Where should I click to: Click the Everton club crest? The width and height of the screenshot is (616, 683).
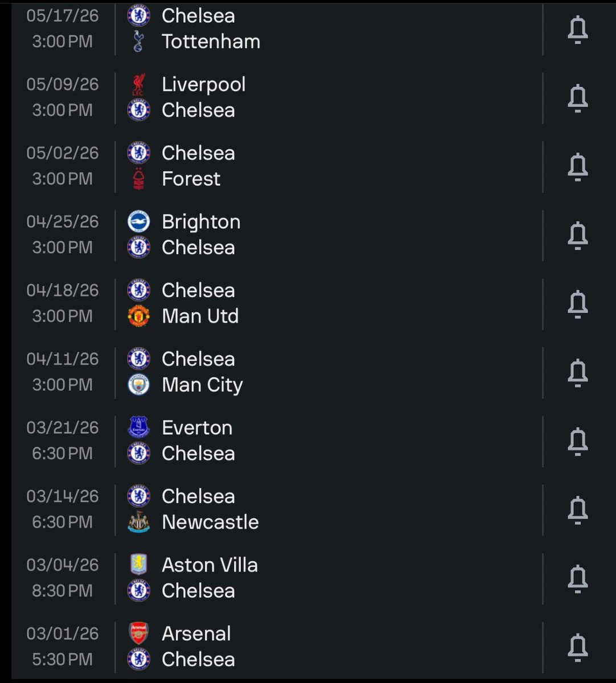click(x=138, y=427)
